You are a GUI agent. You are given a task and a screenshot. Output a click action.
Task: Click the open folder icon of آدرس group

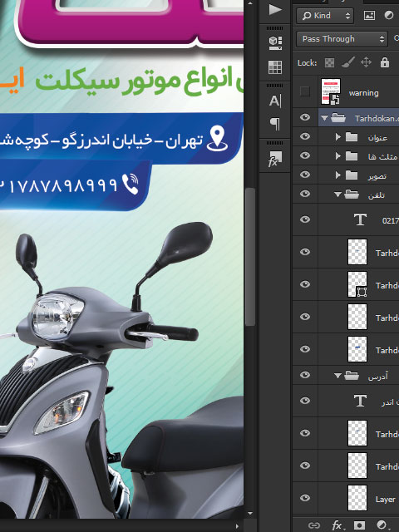click(x=352, y=376)
